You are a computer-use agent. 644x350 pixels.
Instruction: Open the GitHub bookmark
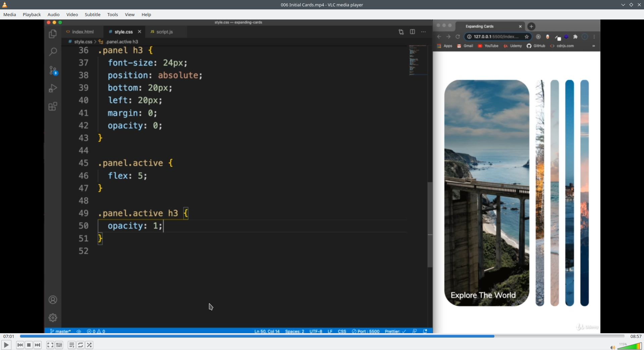[536, 46]
